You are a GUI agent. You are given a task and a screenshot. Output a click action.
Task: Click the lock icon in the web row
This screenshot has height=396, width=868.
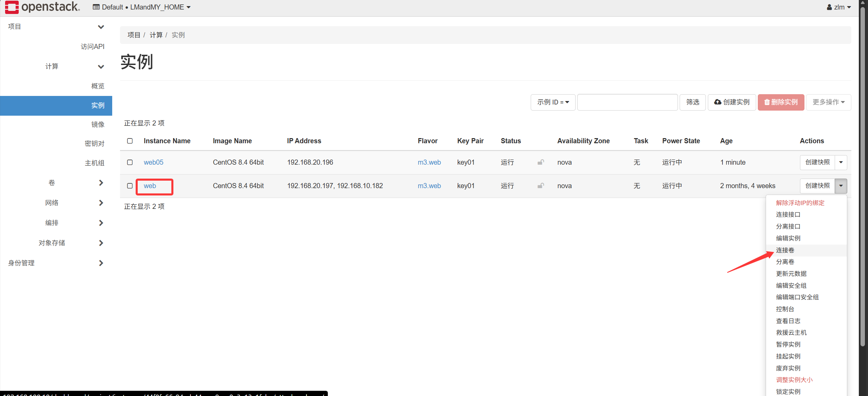(541, 186)
